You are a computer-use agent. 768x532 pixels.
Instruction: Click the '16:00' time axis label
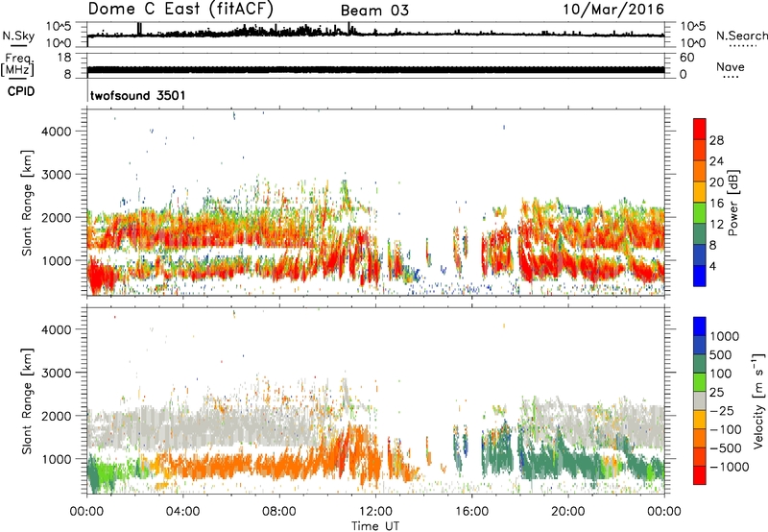point(471,512)
